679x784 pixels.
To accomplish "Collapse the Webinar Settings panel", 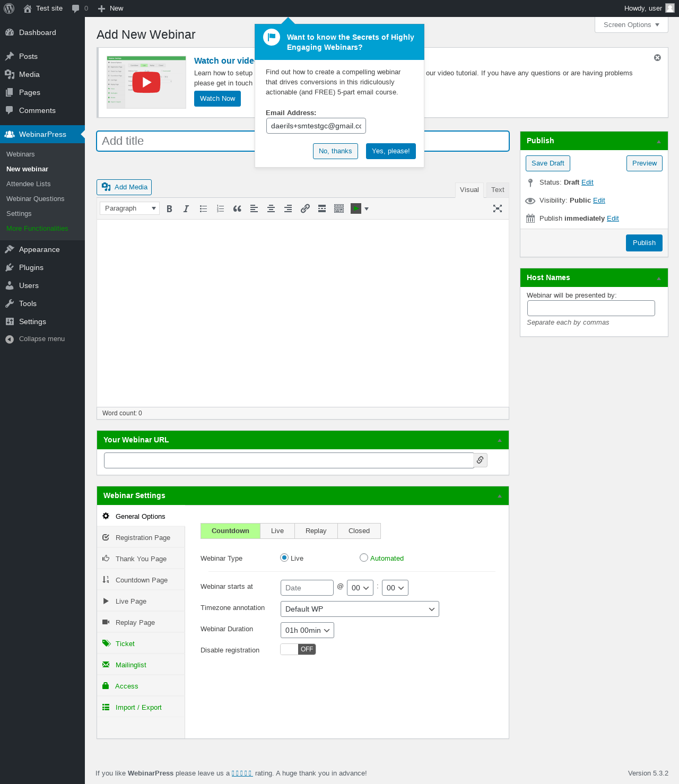I will [500, 496].
